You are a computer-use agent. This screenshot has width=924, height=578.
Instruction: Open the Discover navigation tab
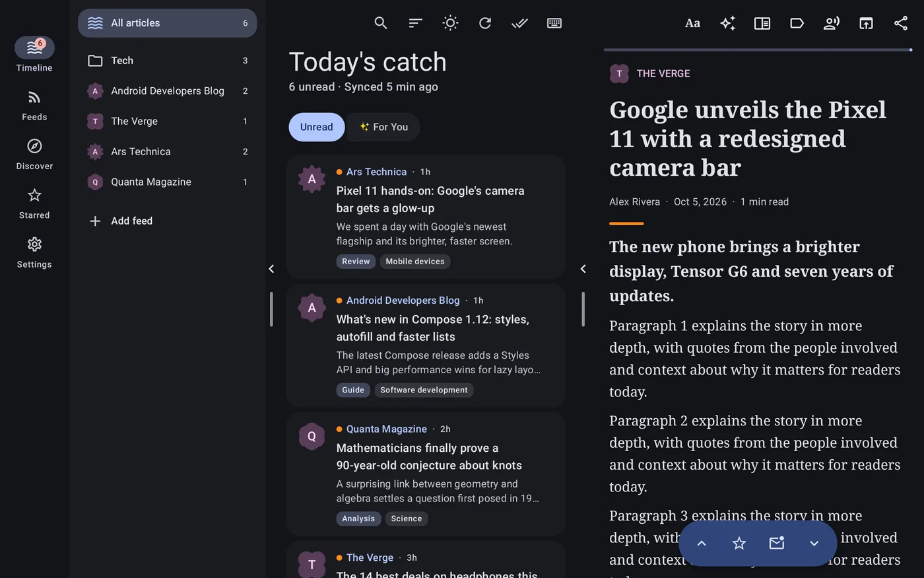34,153
